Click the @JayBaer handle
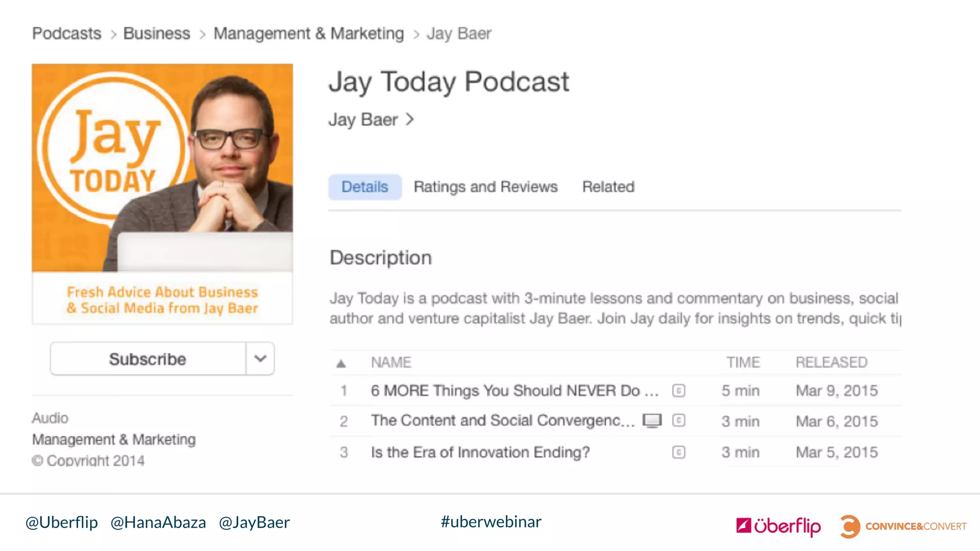The width and height of the screenshot is (980, 551). click(x=254, y=522)
